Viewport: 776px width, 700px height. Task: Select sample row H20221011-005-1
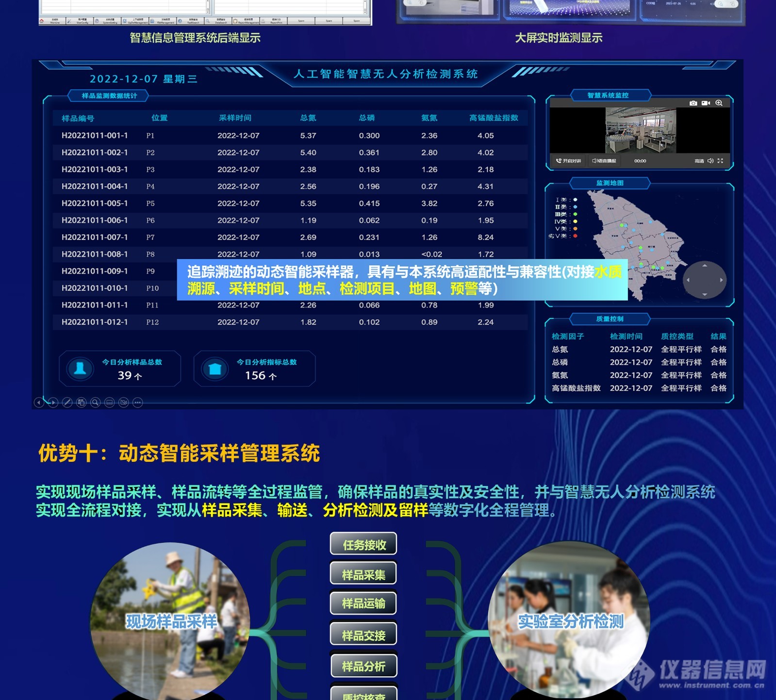pyautogui.click(x=290, y=203)
